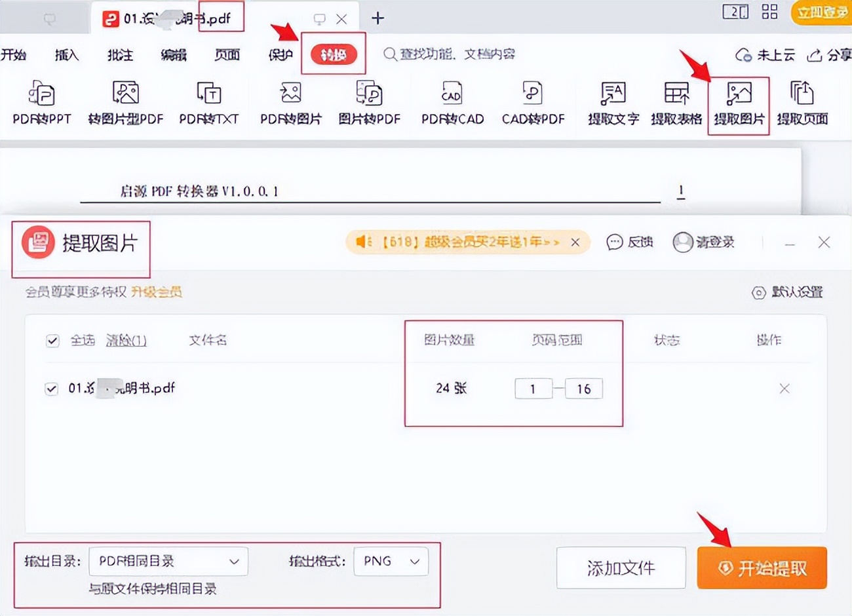Open the 提取表格 table extractor

(676, 102)
